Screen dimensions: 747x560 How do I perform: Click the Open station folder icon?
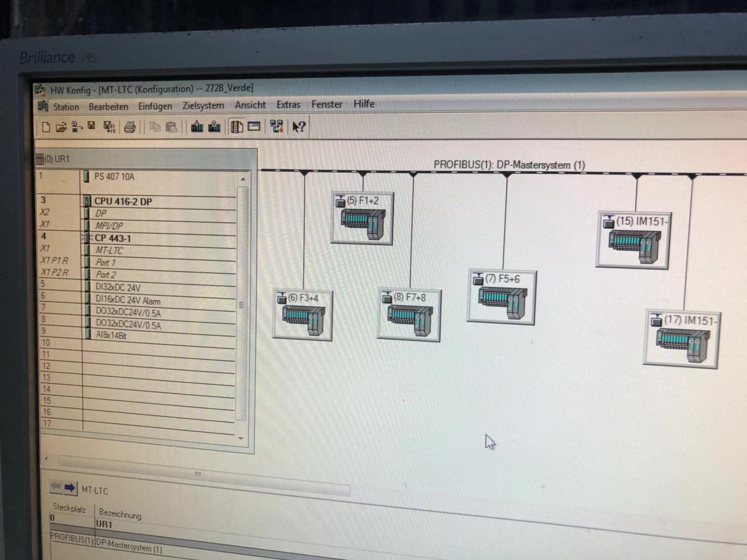click(x=61, y=127)
